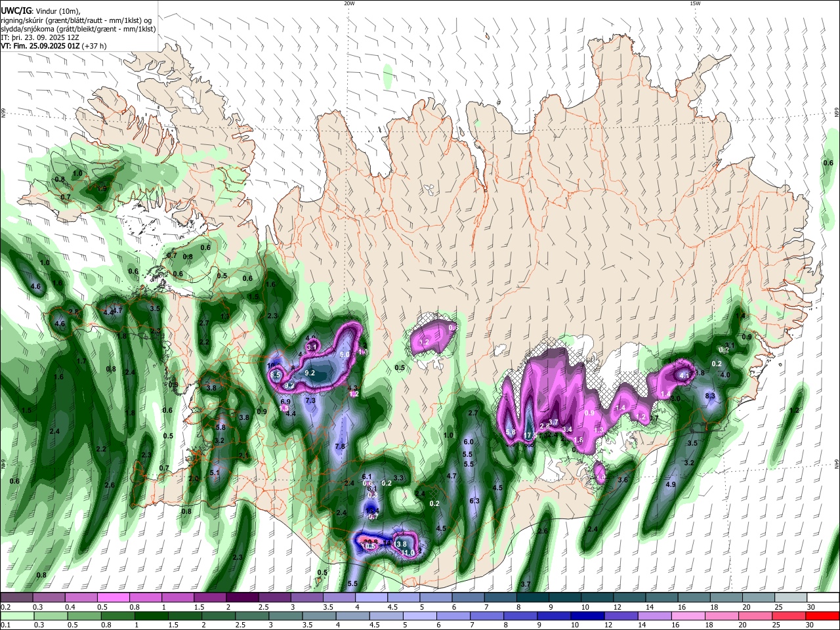840x630 pixels.
Task: Click the 6.9 precipitation value on the map
Action: pos(285,402)
